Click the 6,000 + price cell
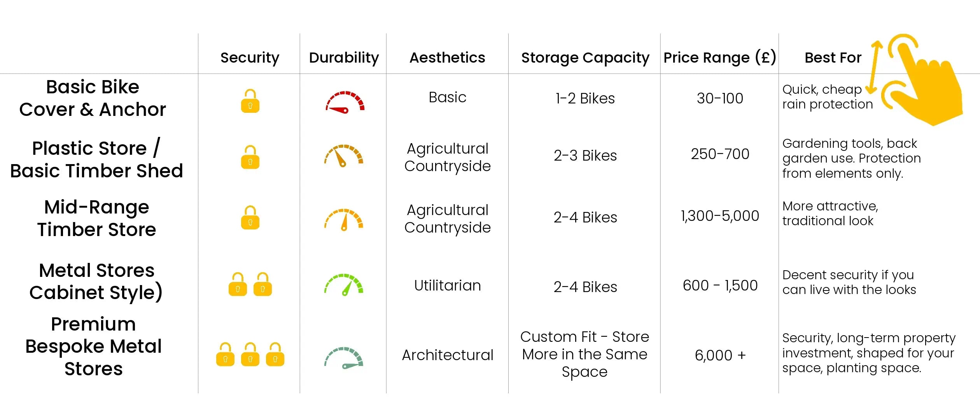Image resolution: width=980 pixels, height=420 pixels. [x=720, y=355]
